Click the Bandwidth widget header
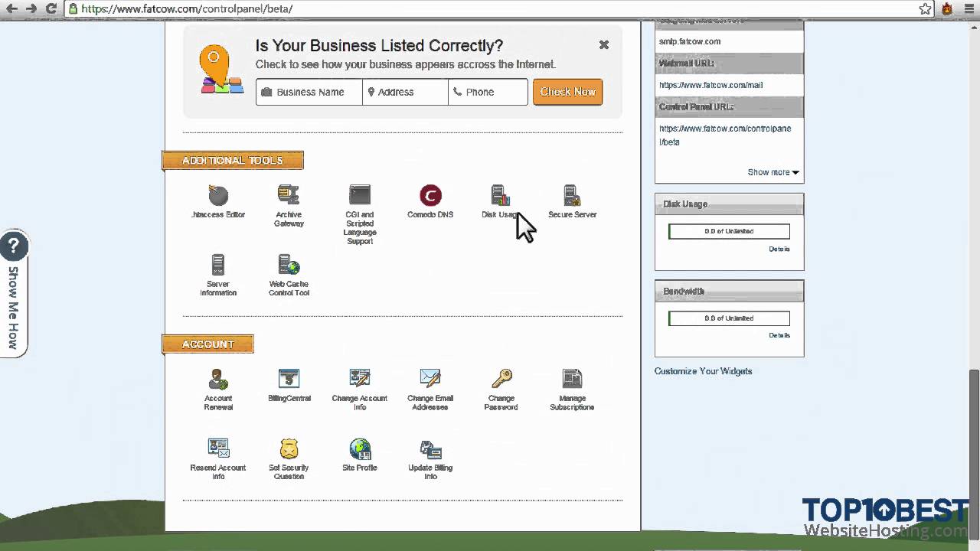Screen dimensions: 980x551 pyautogui.click(x=729, y=292)
